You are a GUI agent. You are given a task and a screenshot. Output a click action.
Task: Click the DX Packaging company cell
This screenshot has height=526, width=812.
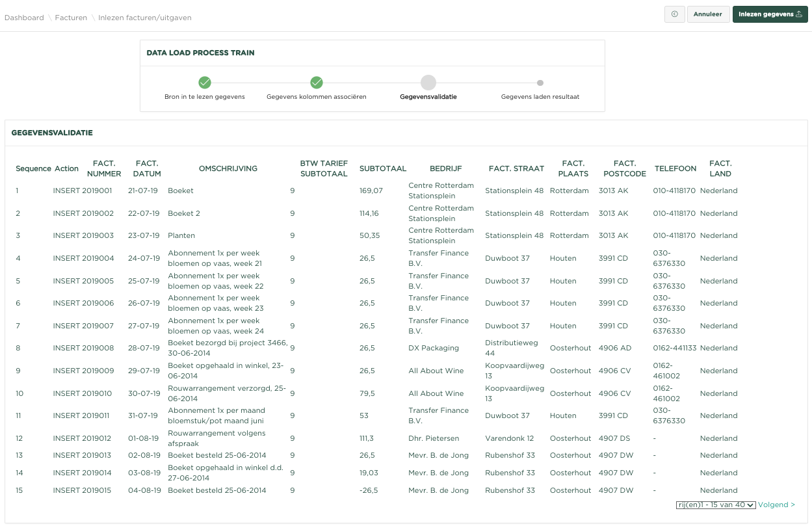pos(434,348)
